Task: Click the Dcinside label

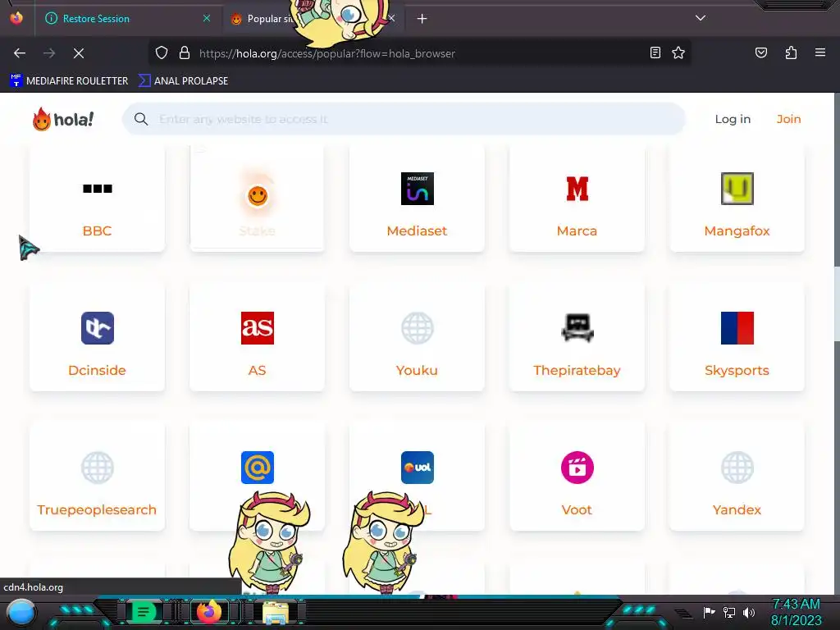Action: pyautogui.click(x=97, y=370)
